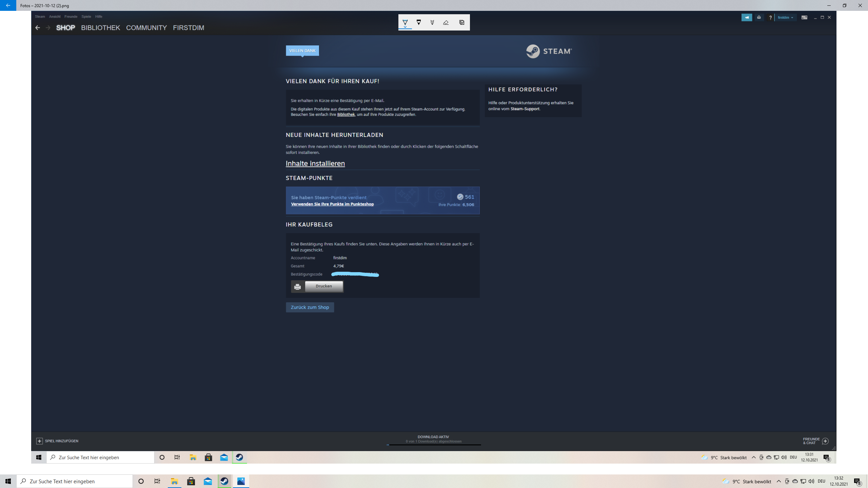Click the save a copy icon
The width and height of the screenshot is (868, 488).
pos(462,22)
